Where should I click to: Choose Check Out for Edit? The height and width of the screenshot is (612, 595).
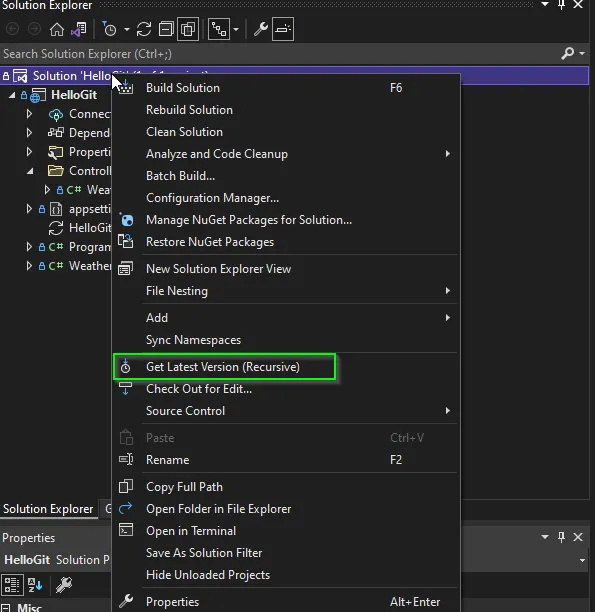(286, 389)
